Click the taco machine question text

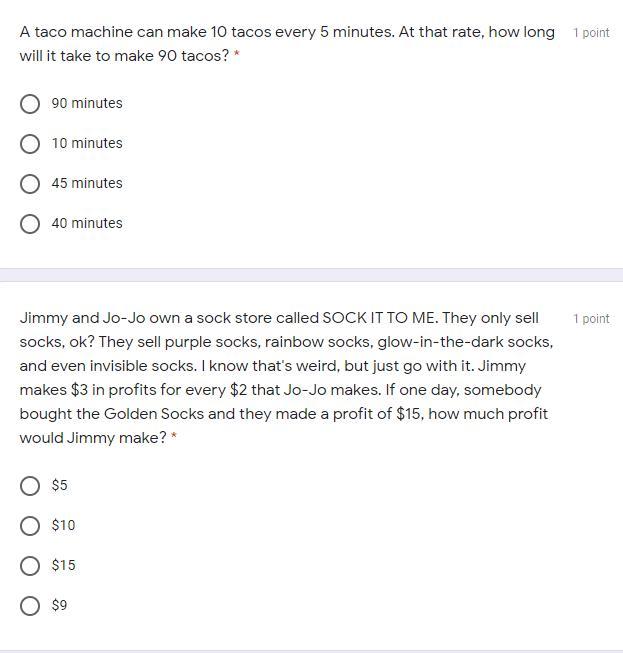pyautogui.click(x=286, y=44)
